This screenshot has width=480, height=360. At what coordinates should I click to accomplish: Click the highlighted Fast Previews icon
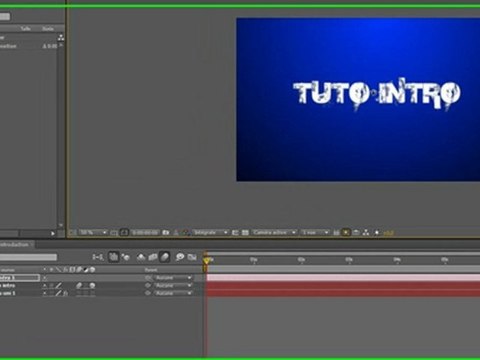tap(346, 232)
